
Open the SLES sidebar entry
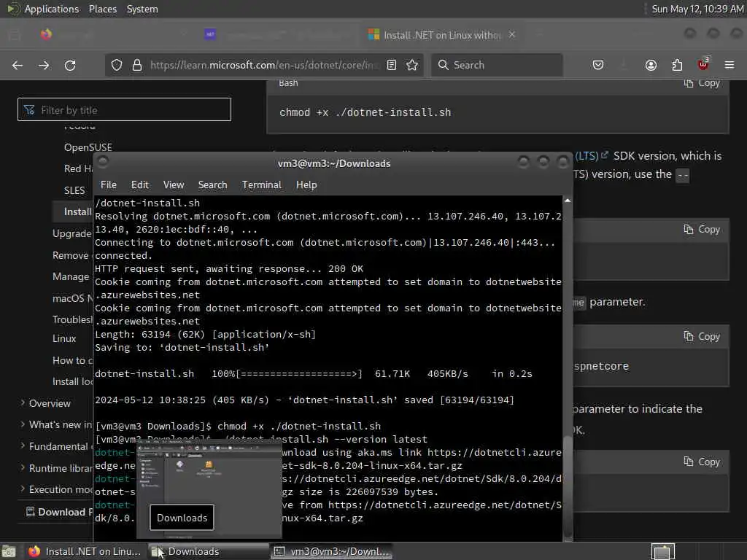tap(74, 190)
